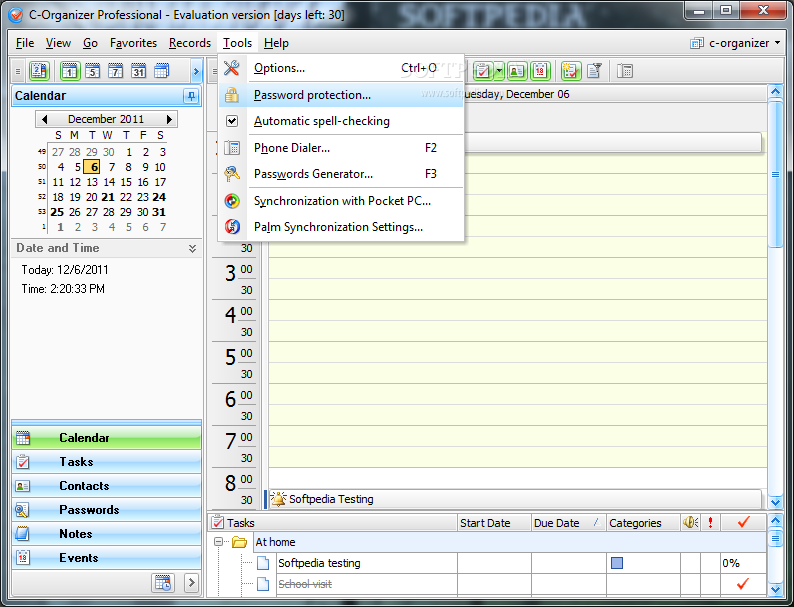Open the Help menu
This screenshot has width=794, height=607.
276,43
